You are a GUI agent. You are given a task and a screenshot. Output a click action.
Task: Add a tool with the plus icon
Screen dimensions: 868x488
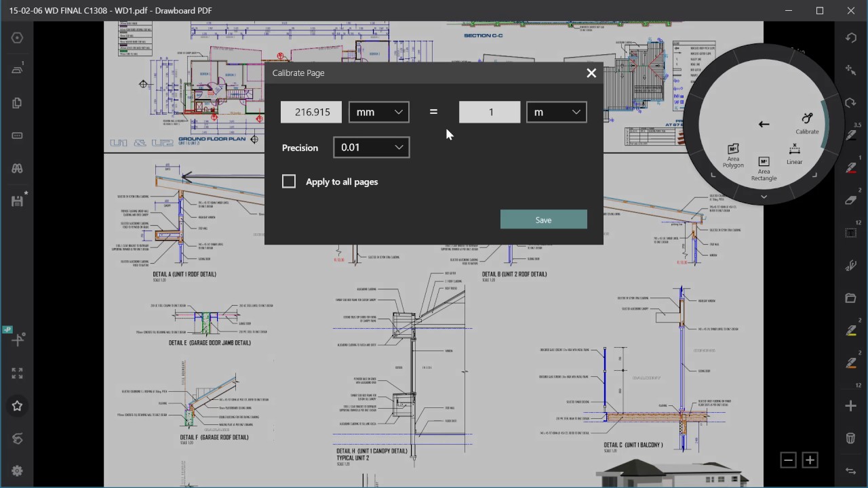click(x=851, y=406)
